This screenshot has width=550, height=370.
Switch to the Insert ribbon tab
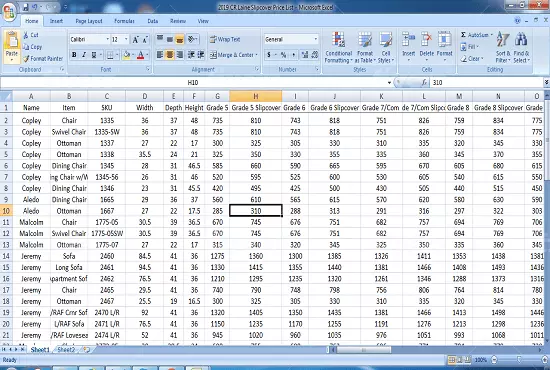coord(56,21)
